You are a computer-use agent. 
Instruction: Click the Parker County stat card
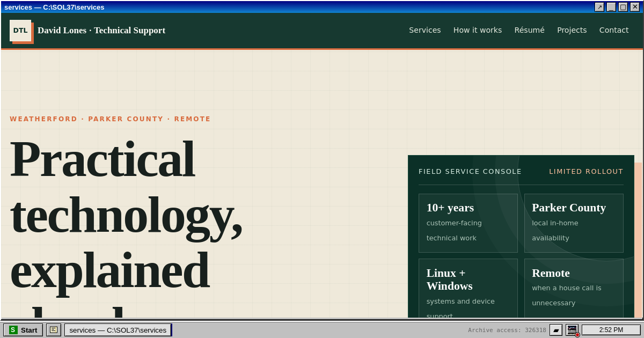[x=574, y=223]
